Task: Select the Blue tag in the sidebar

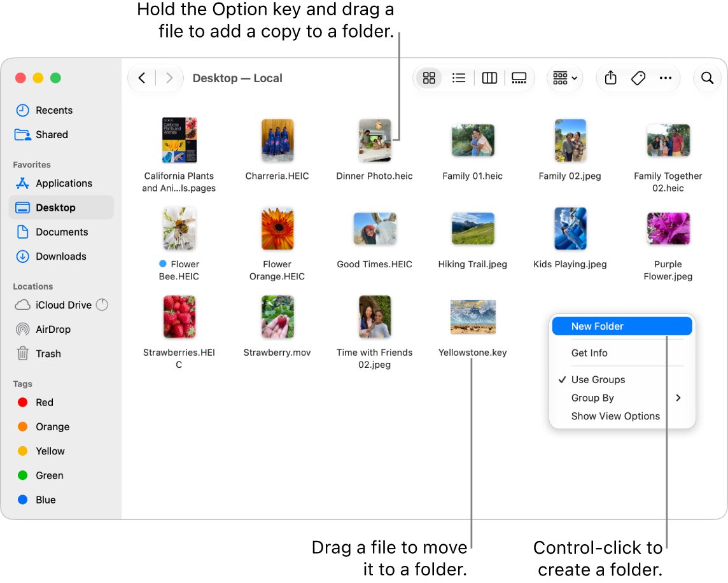Action: click(x=61, y=500)
